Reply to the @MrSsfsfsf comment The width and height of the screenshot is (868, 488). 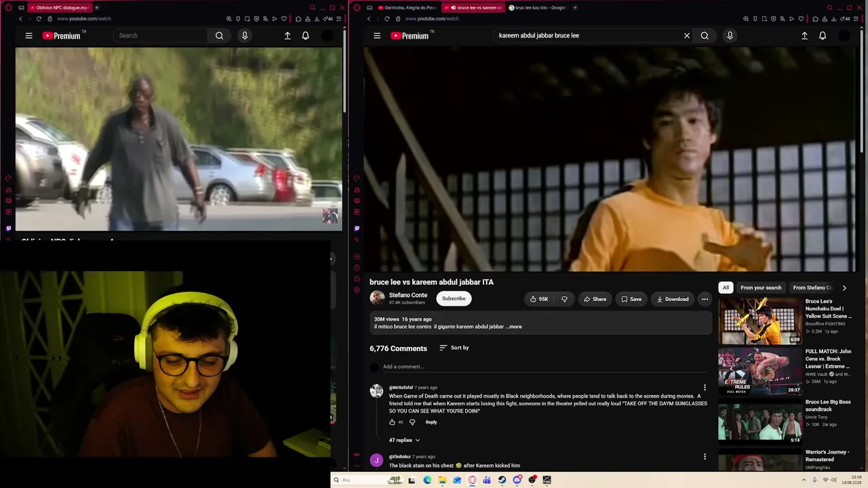pos(431,422)
